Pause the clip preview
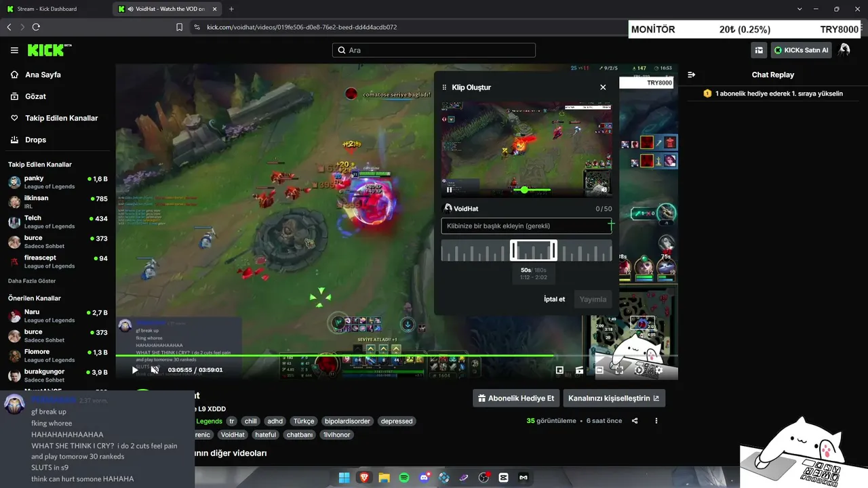 (449, 190)
